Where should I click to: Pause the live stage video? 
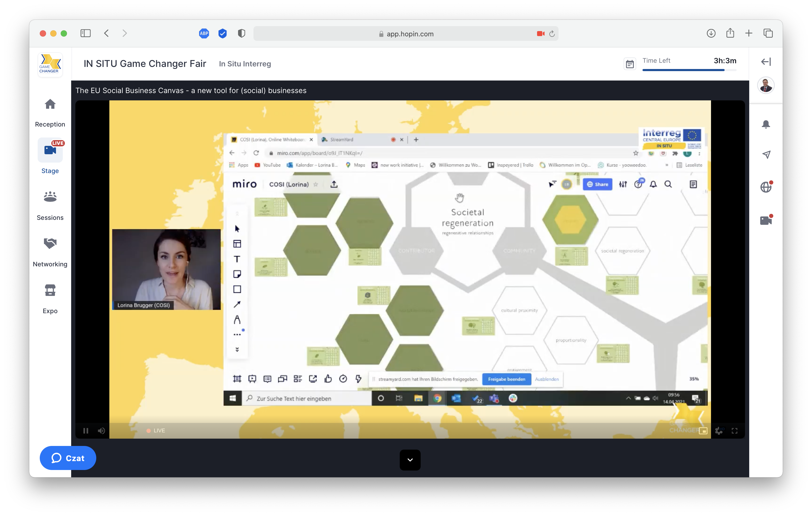pos(86,431)
